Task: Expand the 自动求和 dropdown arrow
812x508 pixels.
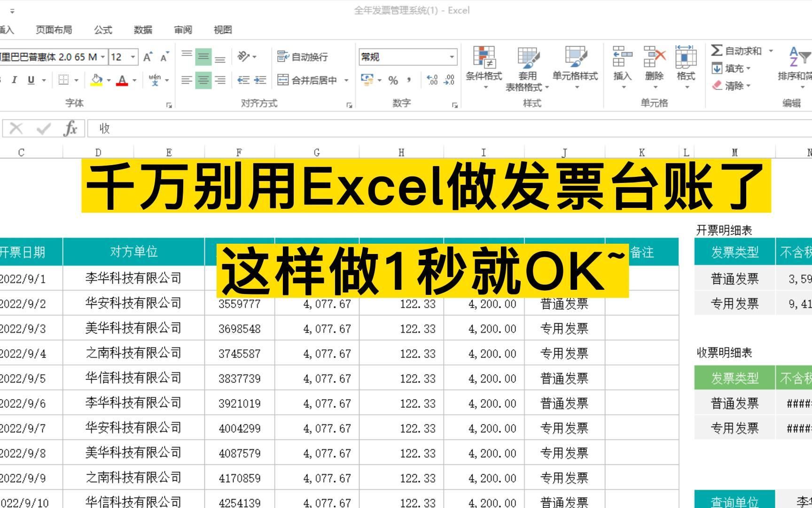Action: pyautogui.click(x=771, y=51)
